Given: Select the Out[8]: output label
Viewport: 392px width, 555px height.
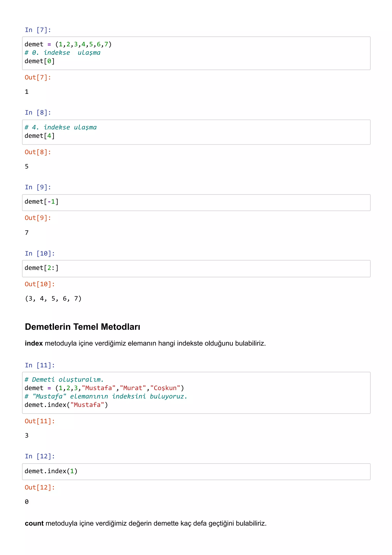Looking at the screenshot, I should (38, 152).
